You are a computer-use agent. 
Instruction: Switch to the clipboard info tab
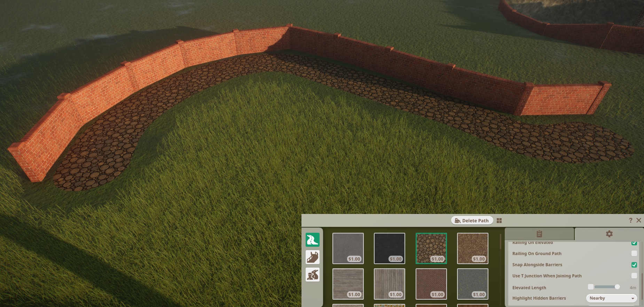tap(539, 234)
